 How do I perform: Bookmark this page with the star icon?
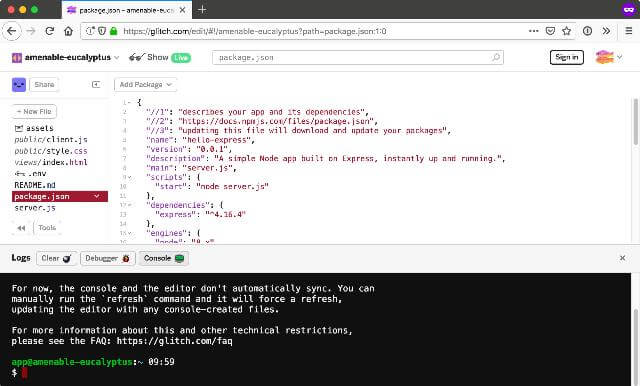[x=567, y=31]
